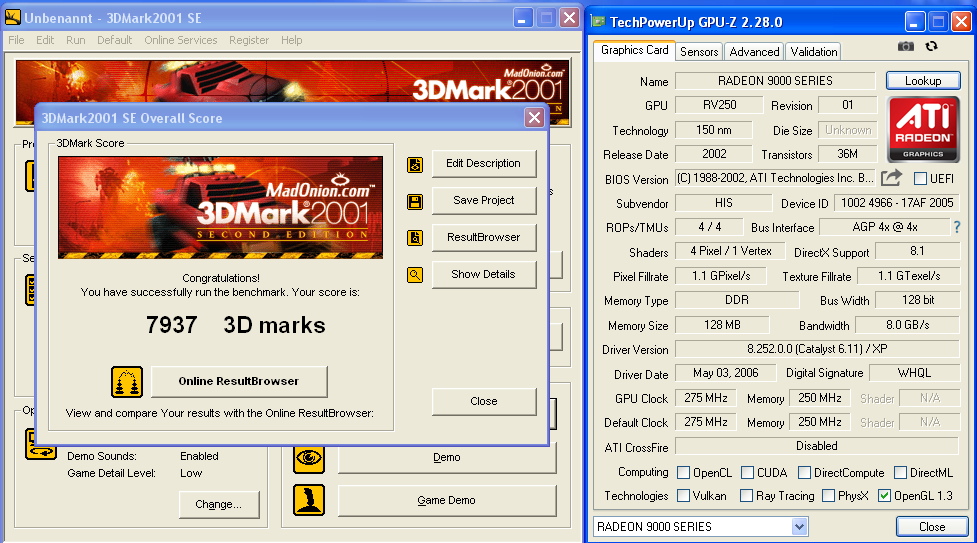
Task: Toggle the CUDA checkbox
Action: click(x=748, y=473)
